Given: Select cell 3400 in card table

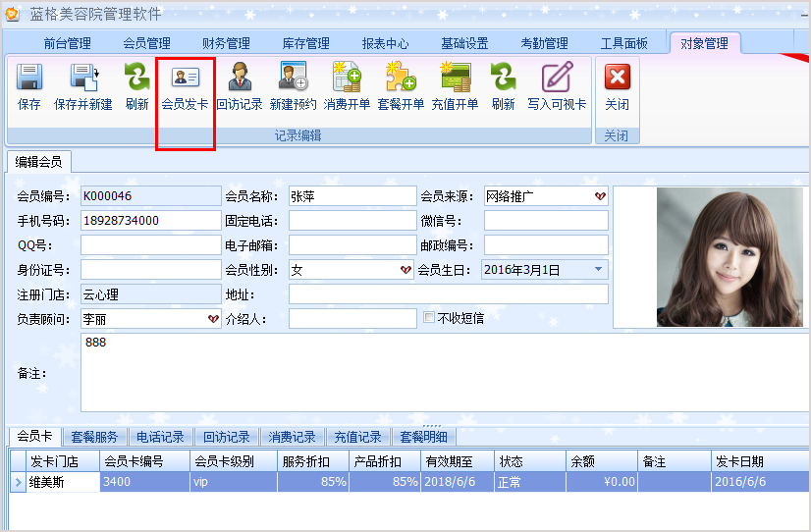Looking at the screenshot, I should (x=145, y=482).
